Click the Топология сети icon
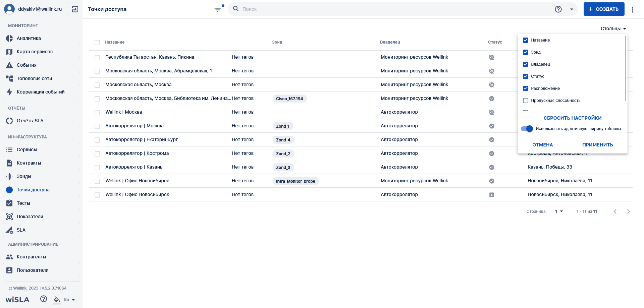Screen dimensions: 644x308 (9, 78)
